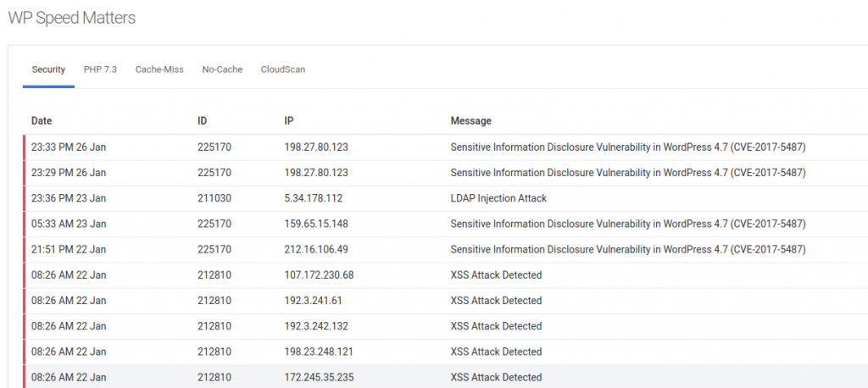Click event ID 211030
This screenshot has width=868, height=388.
pyautogui.click(x=214, y=198)
